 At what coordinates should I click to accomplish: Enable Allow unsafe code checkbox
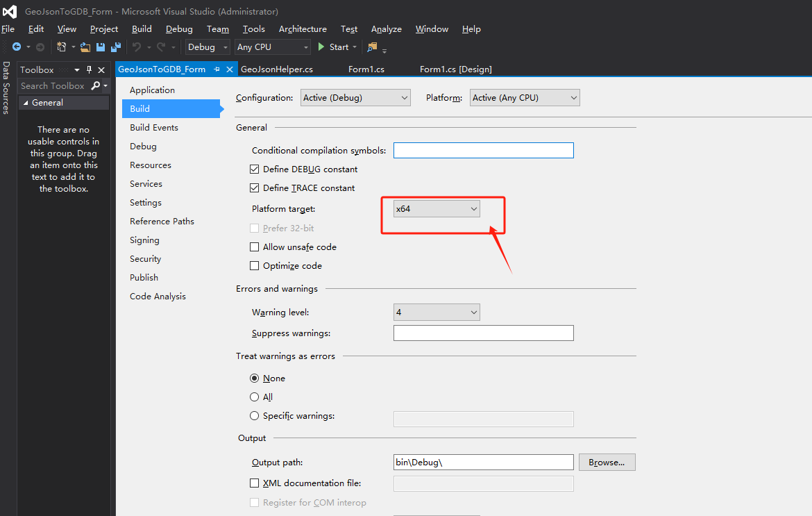(x=254, y=247)
